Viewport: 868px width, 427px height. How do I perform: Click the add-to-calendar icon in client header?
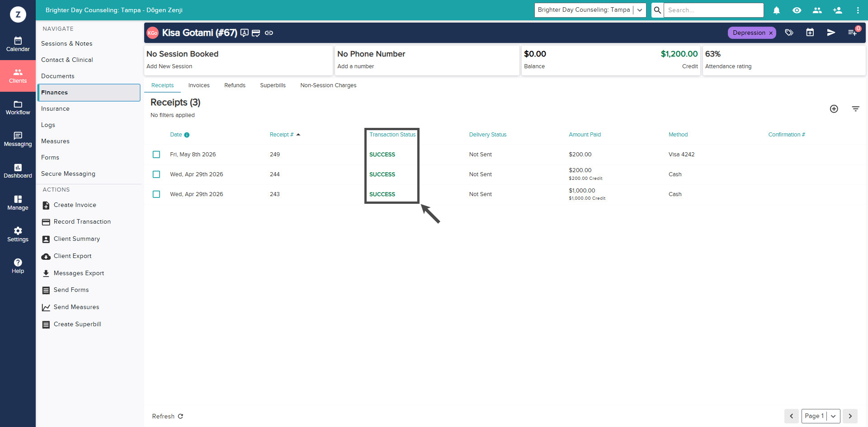coord(810,33)
